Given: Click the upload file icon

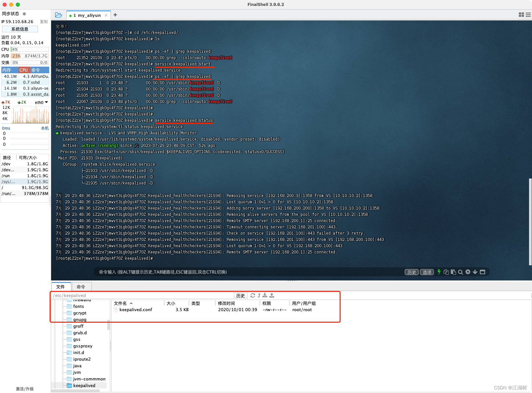Looking at the screenshot, I should point(272,295).
